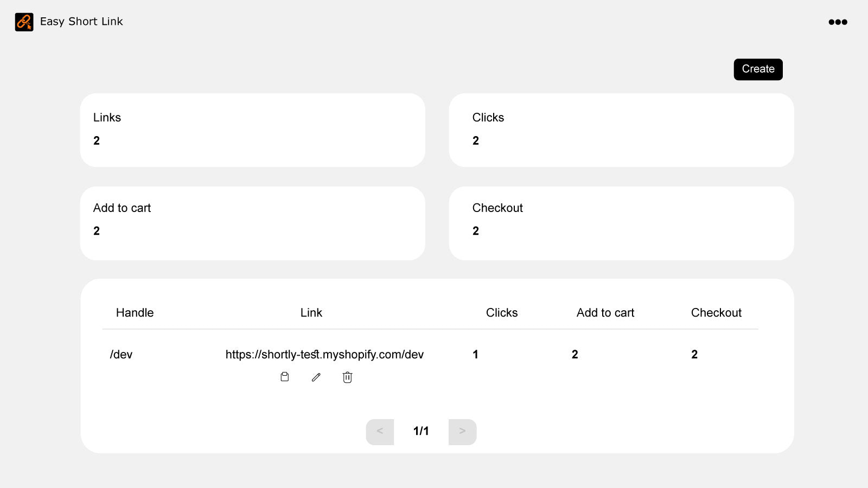Select the Checkout summary card
The width and height of the screenshot is (868, 488).
click(622, 223)
